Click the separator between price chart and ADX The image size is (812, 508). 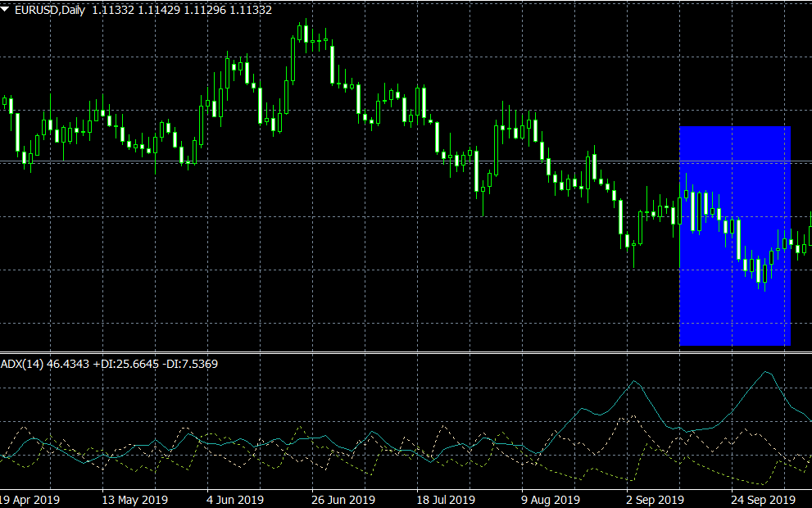[406, 353]
